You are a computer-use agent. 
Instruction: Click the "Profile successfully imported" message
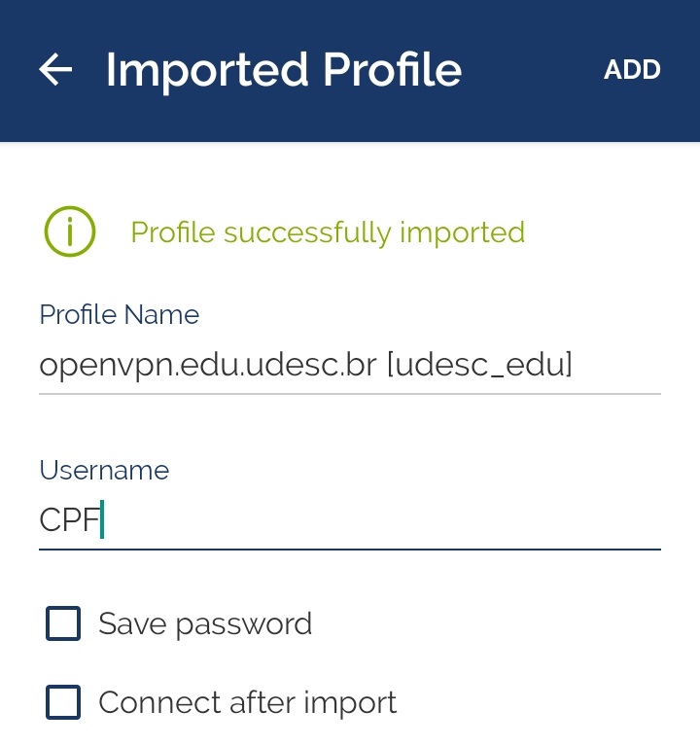[328, 232]
